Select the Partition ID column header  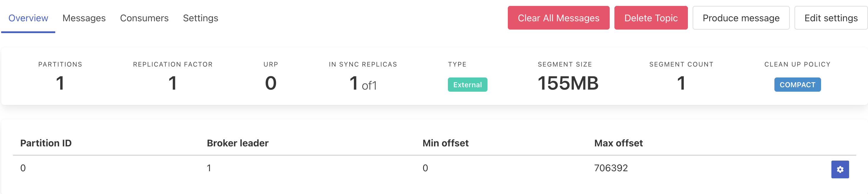coord(46,143)
